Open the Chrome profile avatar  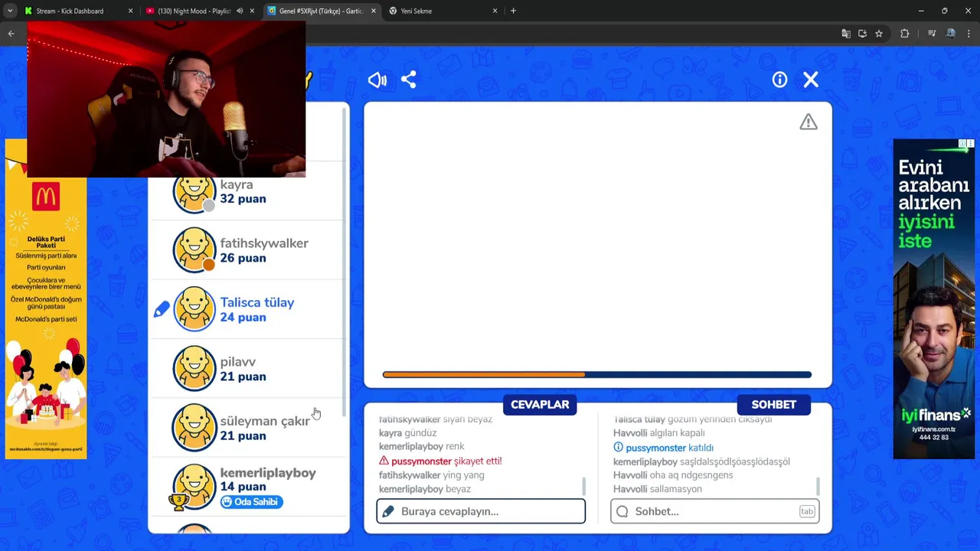point(950,34)
